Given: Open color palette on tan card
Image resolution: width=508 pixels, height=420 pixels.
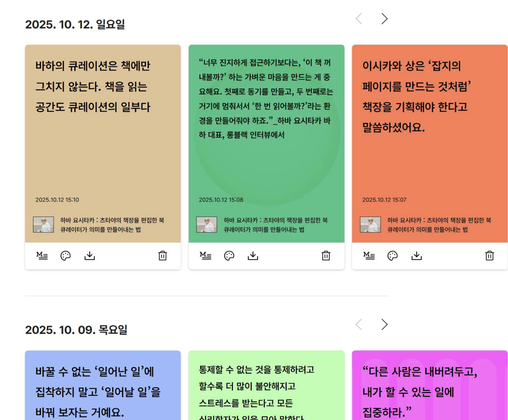Looking at the screenshot, I should [66, 256].
